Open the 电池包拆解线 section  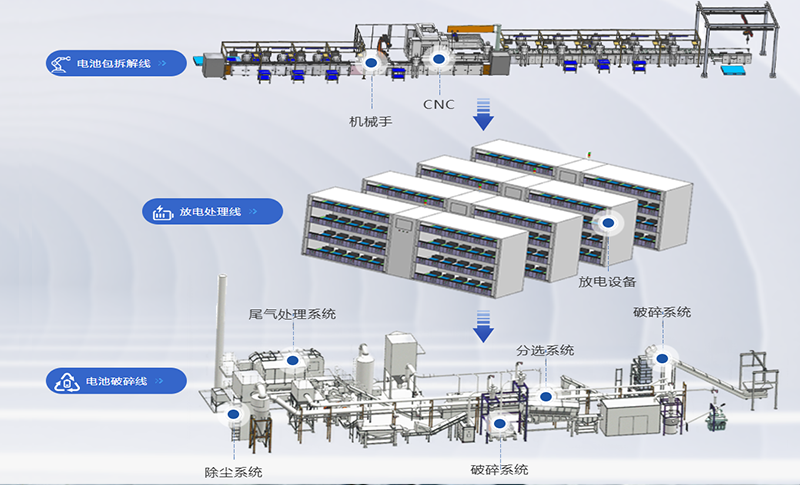coord(115,64)
